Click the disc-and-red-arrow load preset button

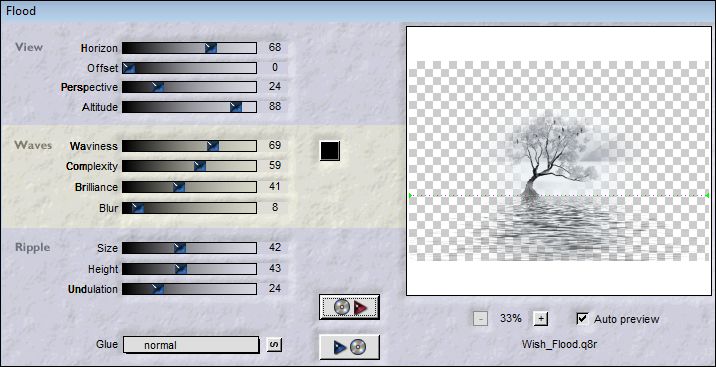(x=349, y=307)
